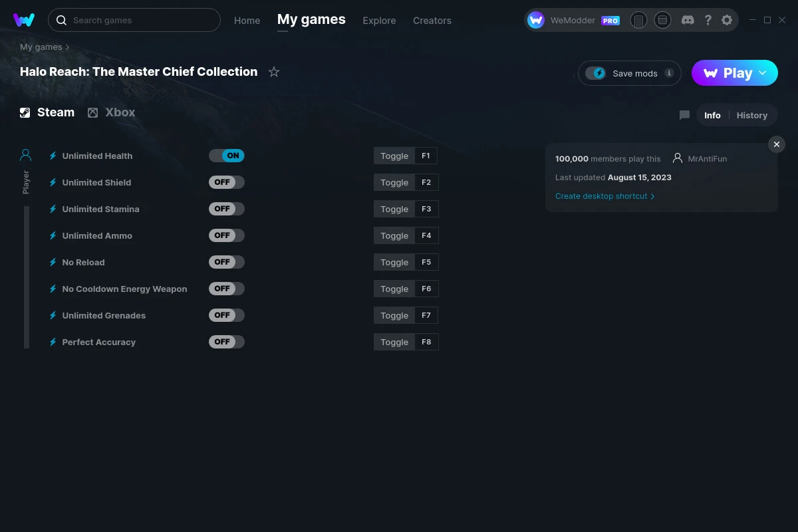Image resolution: width=798 pixels, height=532 pixels.
Task: Open the Explore page
Action: pyautogui.click(x=379, y=21)
